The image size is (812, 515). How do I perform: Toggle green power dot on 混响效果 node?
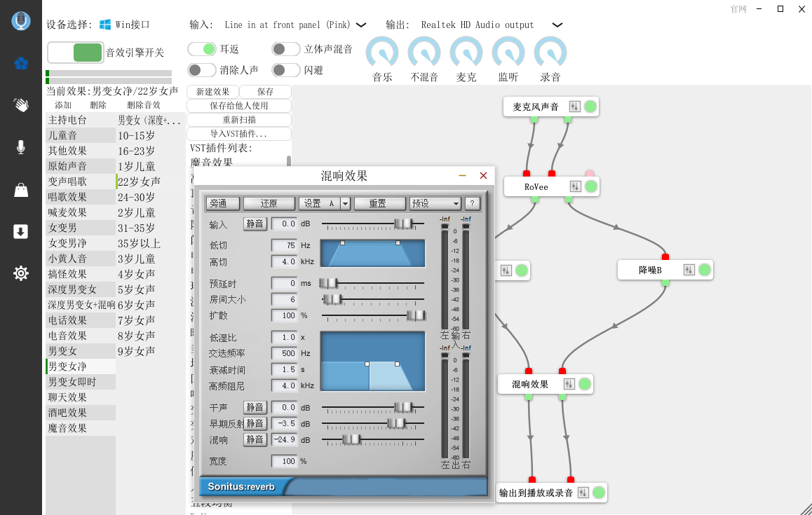pos(584,384)
